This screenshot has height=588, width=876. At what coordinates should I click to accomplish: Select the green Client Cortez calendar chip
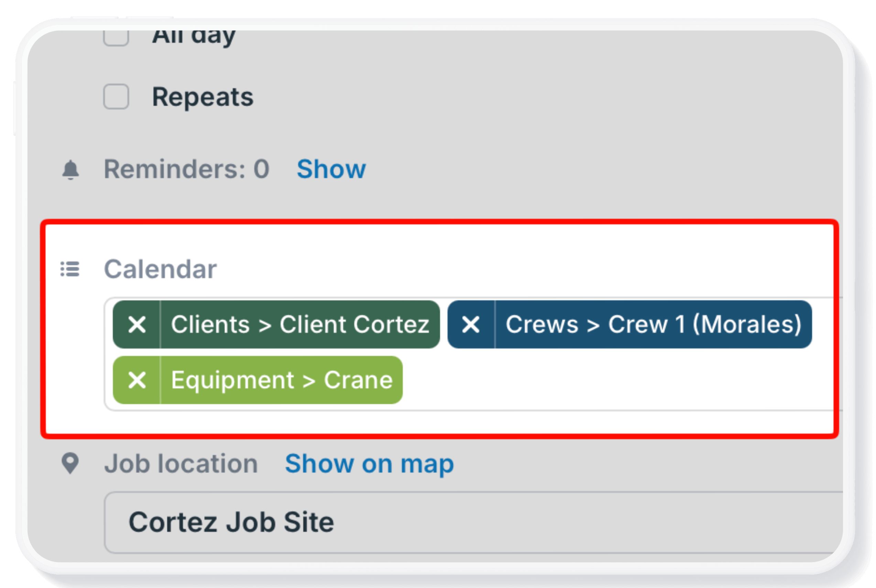pos(300,324)
